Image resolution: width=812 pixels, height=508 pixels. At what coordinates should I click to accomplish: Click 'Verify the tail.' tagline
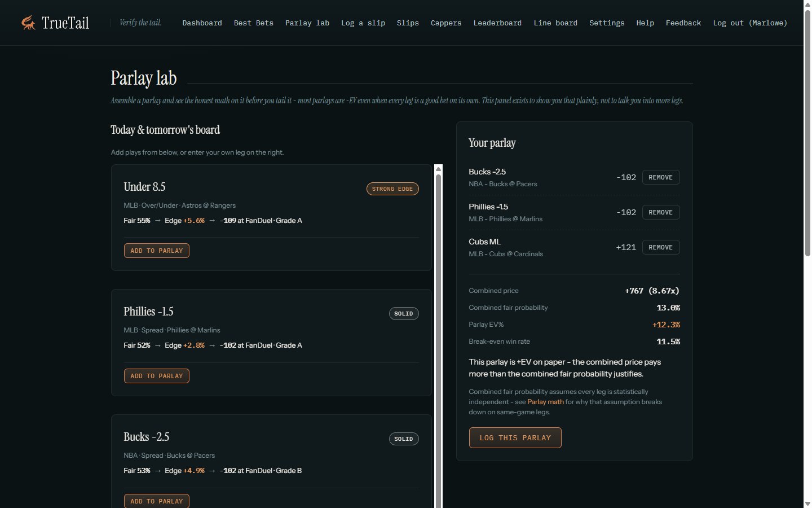pos(140,23)
